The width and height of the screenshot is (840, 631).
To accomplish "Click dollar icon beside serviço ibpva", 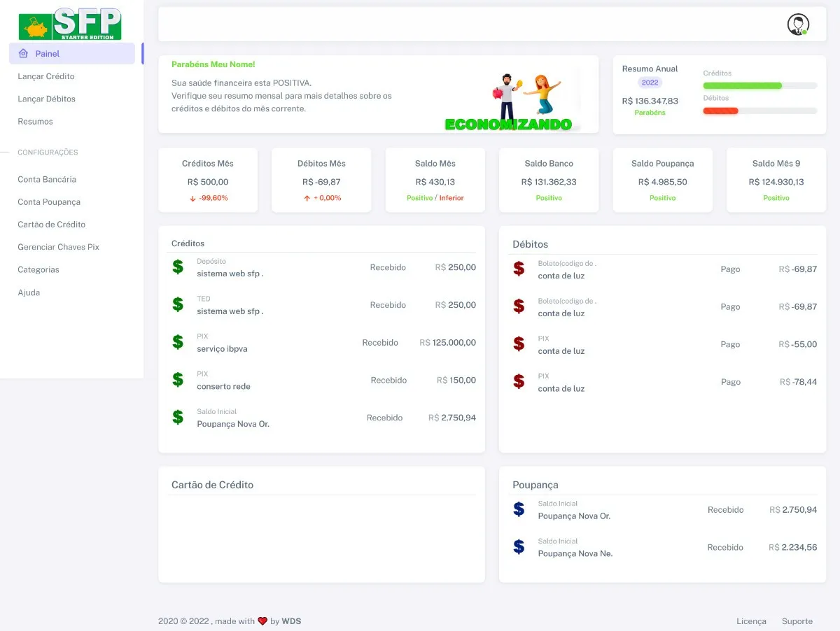I will click(x=178, y=342).
